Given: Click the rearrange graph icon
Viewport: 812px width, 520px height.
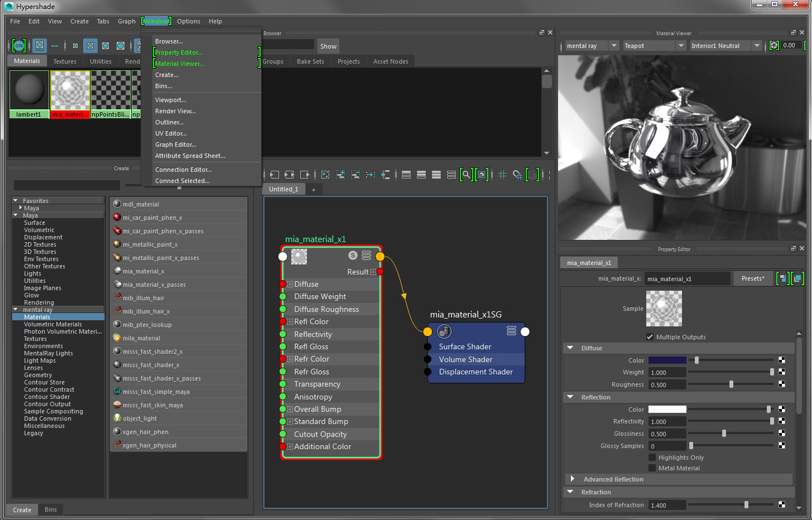Looking at the screenshot, I should click(371, 175).
